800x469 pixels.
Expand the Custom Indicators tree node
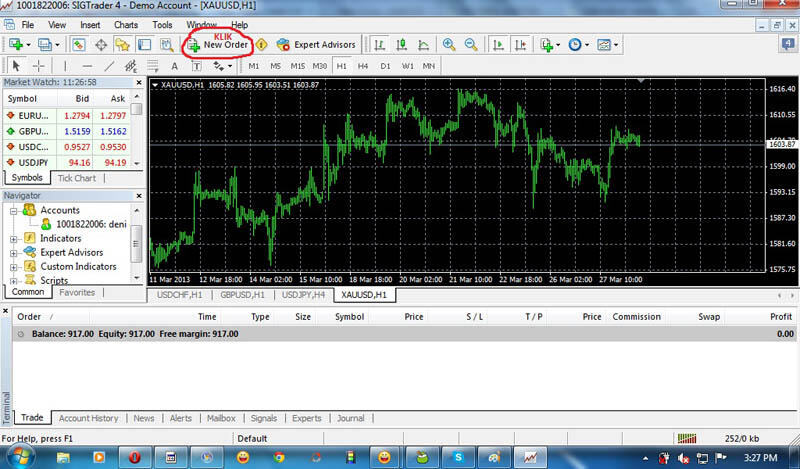click(14, 267)
